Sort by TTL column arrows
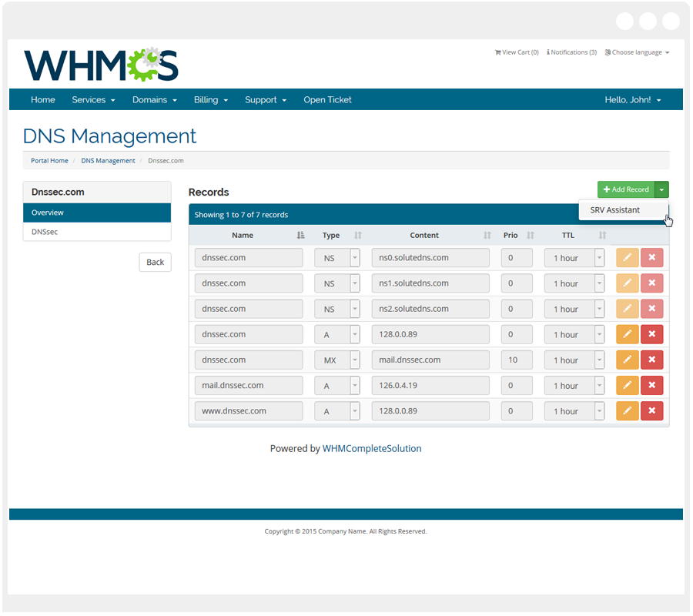Viewport: 693px width, 616px height. click(602, 236)
